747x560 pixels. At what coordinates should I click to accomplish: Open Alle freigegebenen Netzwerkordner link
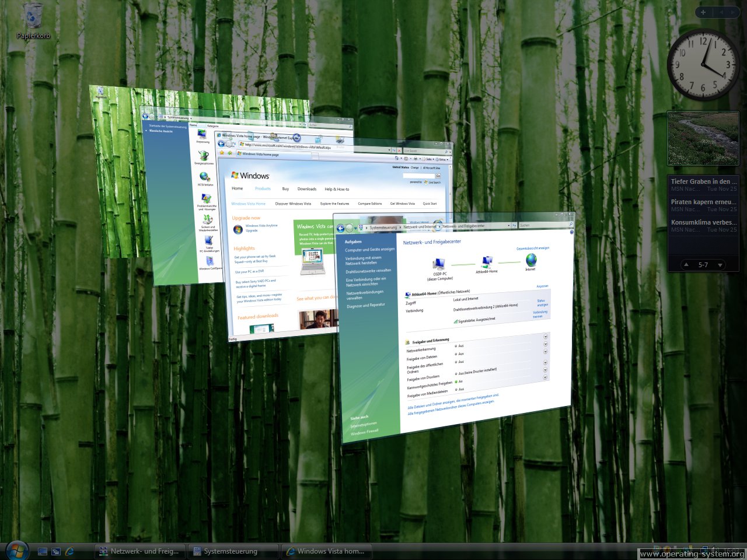pyautogui.click(x=451, y=407)
